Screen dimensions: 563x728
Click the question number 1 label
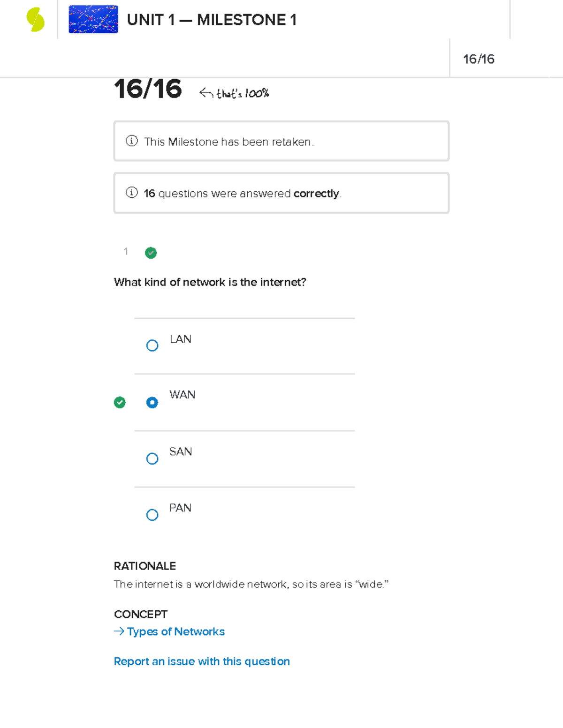126,252
